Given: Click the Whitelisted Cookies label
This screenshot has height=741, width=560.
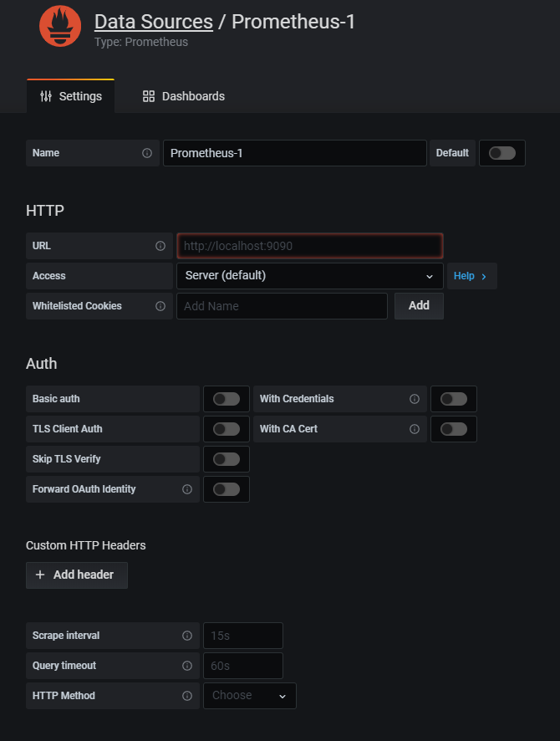Looking at the screenshot, I should point(77,306).
